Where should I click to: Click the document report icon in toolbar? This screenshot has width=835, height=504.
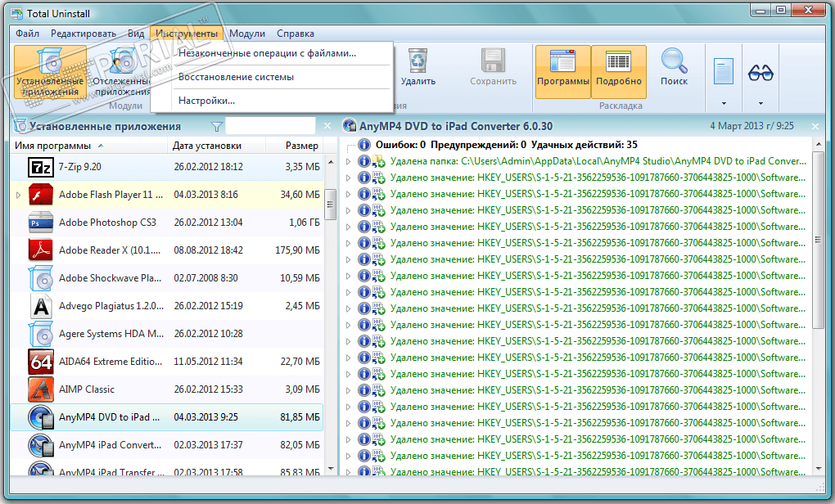(x=723, y=72)
